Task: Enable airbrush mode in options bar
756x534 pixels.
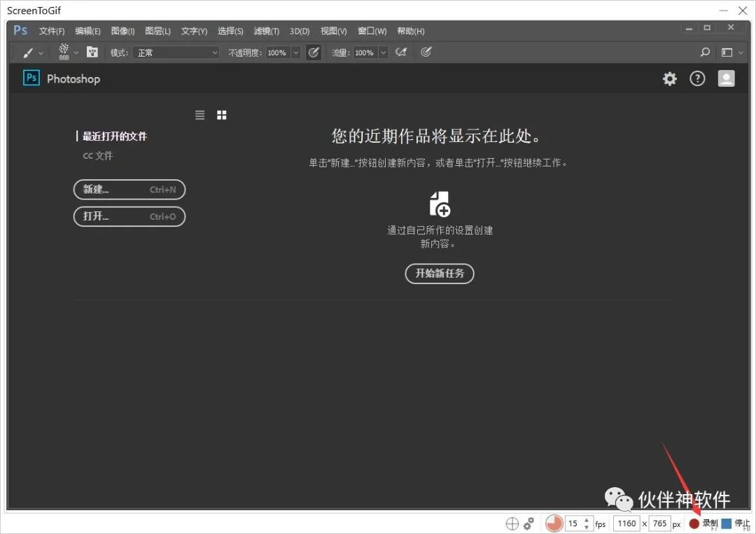Action: (x=401, y=52)
